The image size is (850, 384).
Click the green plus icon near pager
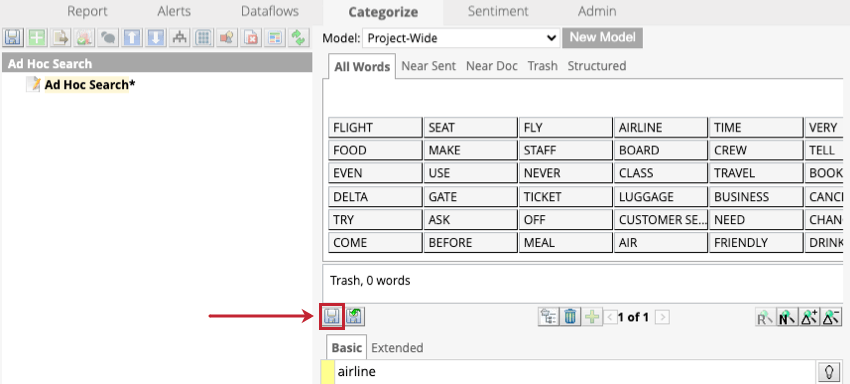point(591,317)
